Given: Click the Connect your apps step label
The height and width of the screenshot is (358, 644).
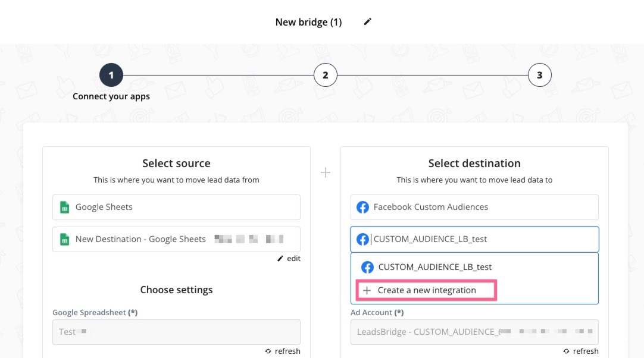Looking at the screenshot, I should [x=111, y=96].
